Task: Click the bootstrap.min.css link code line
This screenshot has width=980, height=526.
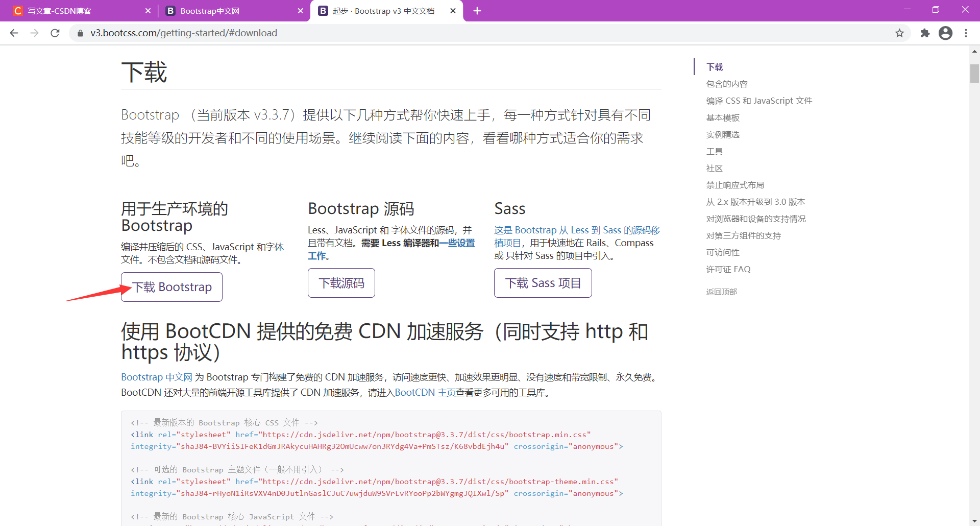Action: click(360, 435)
